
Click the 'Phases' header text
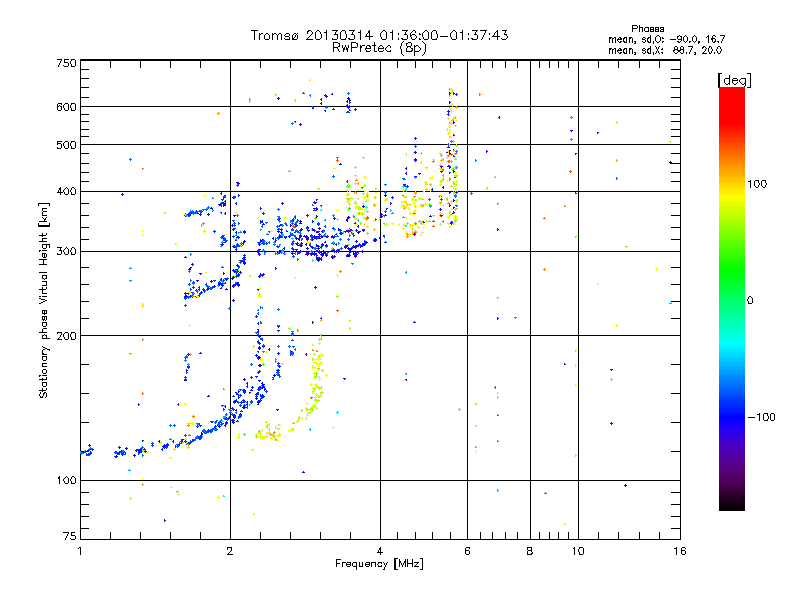coord(647,29)
